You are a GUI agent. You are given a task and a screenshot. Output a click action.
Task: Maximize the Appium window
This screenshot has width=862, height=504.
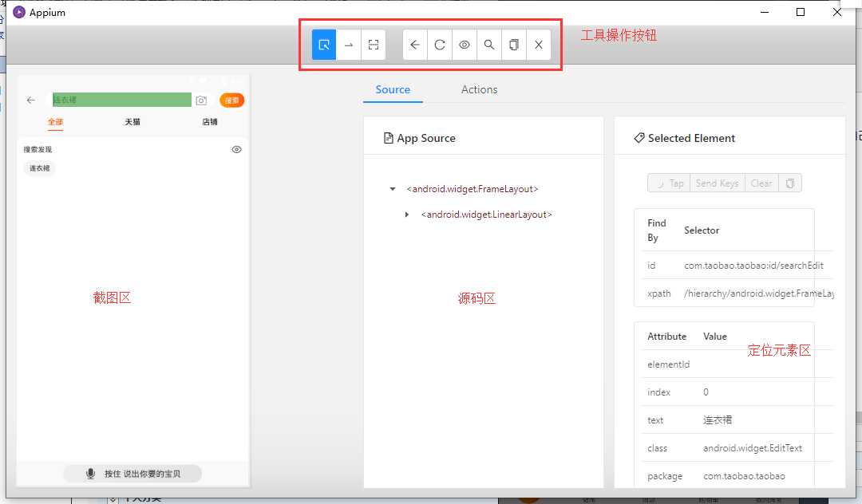pos(801,12)
